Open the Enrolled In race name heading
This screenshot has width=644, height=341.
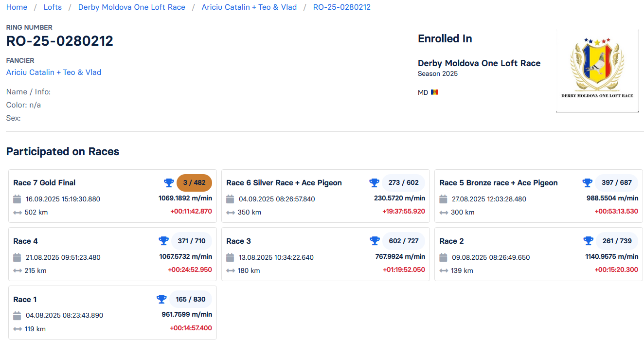click(479, 63)
